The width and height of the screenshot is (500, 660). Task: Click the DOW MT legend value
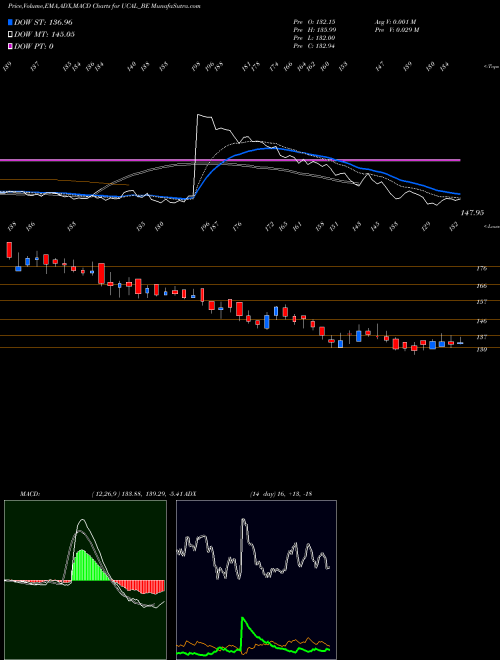(62, 35)
